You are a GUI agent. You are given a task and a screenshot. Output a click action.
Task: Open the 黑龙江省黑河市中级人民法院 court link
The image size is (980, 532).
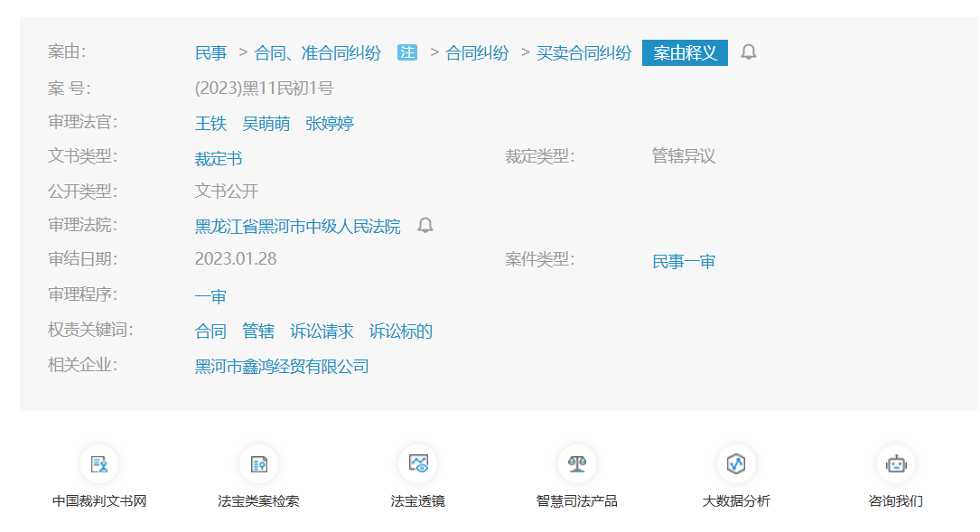297,227
